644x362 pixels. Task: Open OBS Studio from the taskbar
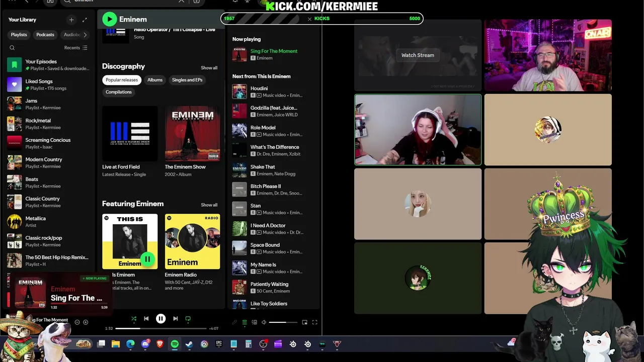[263, 344]
